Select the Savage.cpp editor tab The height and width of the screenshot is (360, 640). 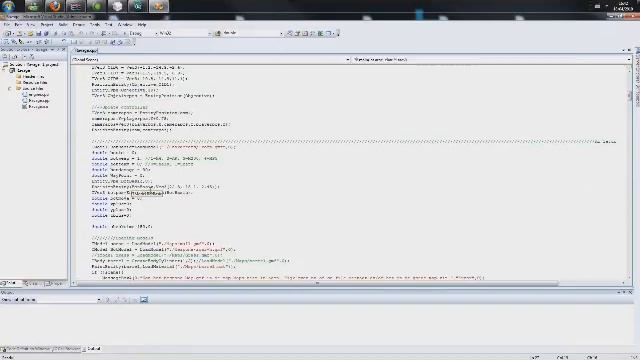86,51
